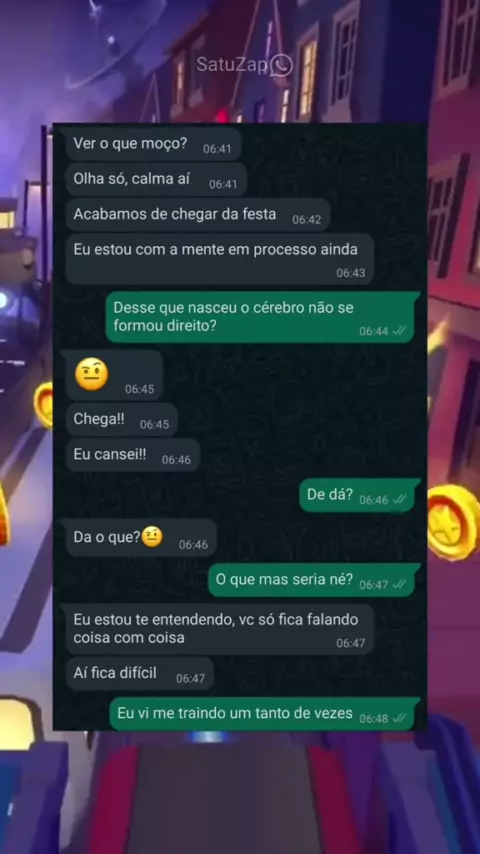Select 'Eu estou com a mente em processo' message
The height and width of the screenshot is (854, 480).
pos(220,259)
